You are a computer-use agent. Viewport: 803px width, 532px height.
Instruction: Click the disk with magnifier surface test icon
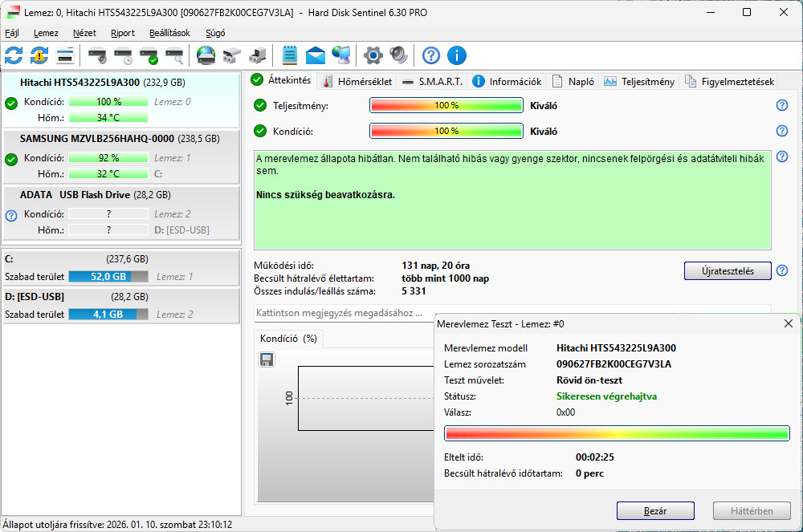(174, 55)
